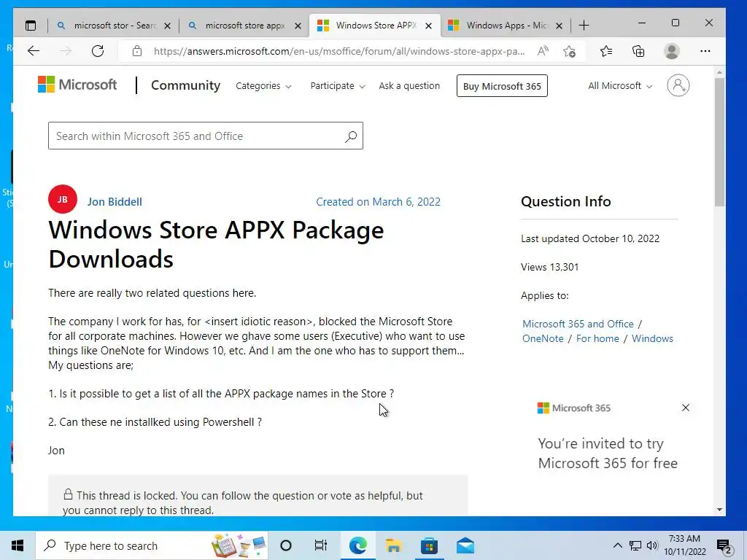This screenshot has width=747, height=560.
Task: Click Created on March 6, 2022
Action: point(379,202)
